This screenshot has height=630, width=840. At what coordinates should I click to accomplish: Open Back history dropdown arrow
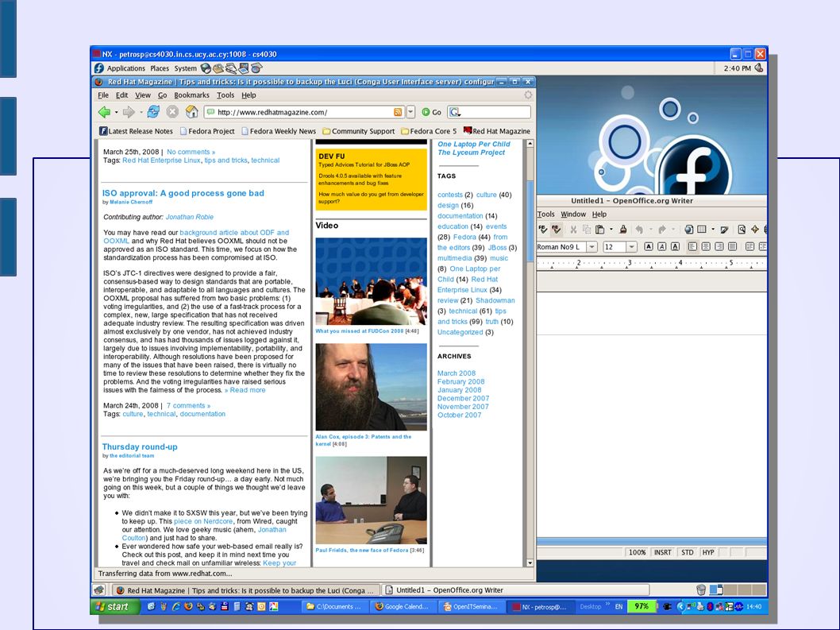coord(116,113)
